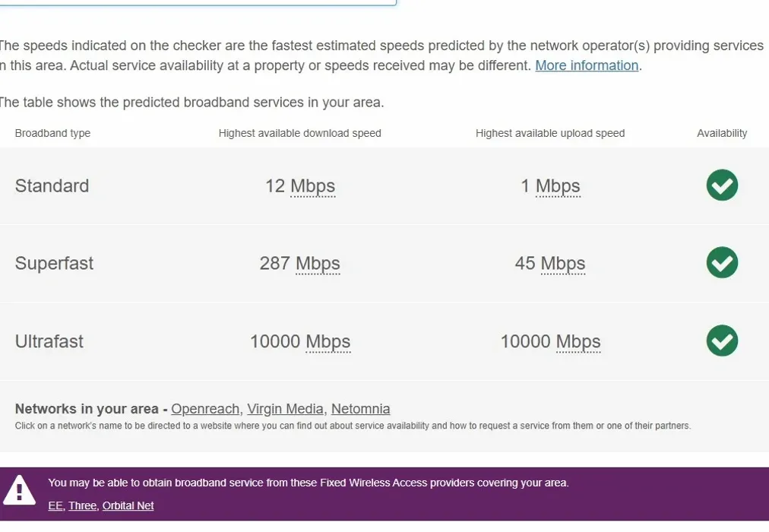The image size is (769, 532).
Task: Click the Superfast availability green checkmark
Action: [x=722, y=263]
